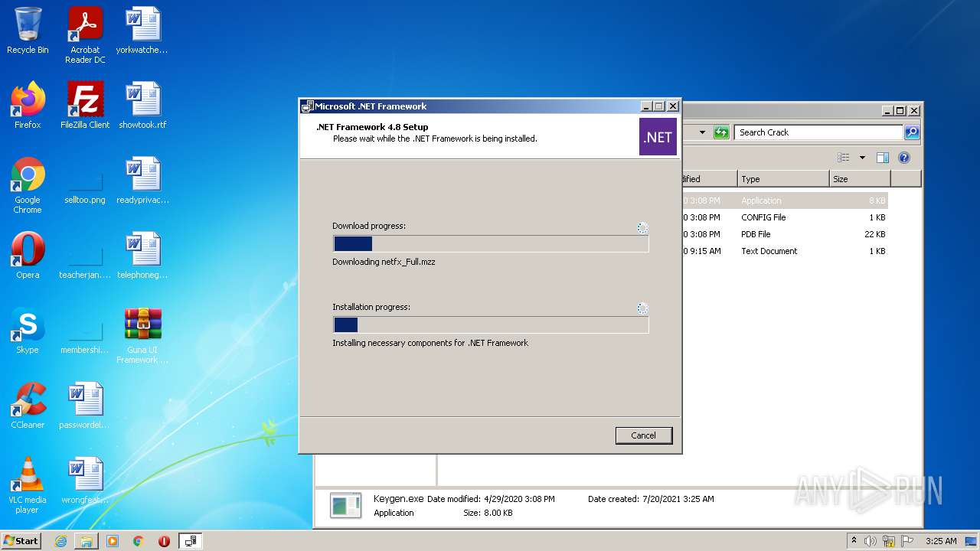Viewport: 980px width, 551px height.
Task: Select the passwordel... Word document
Action: click(85, 406)
